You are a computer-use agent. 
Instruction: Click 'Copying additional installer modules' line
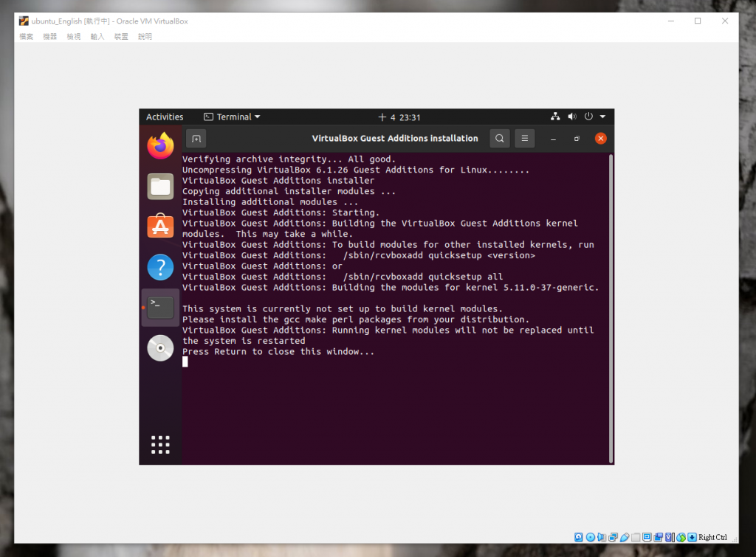pyautogui.click(x=289, y=191)
